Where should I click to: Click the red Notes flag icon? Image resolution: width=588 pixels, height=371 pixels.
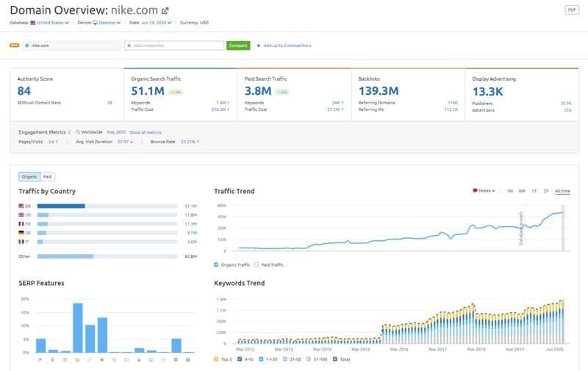[x=475, y=191]
